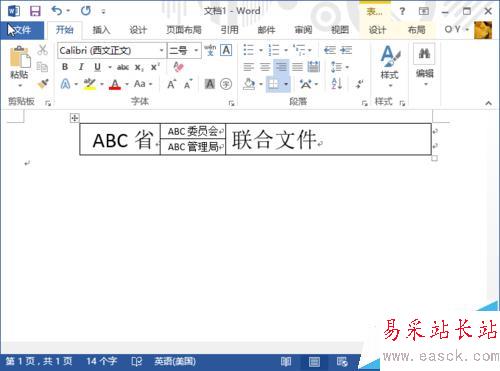
Task: Click the 14 个字 word count
Action: coord(102,361)
